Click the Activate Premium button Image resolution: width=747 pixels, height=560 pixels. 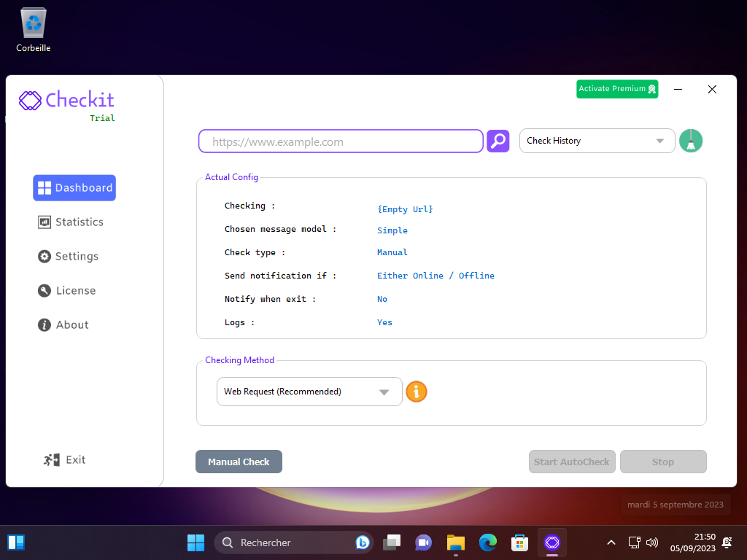(x=616, y=88)
